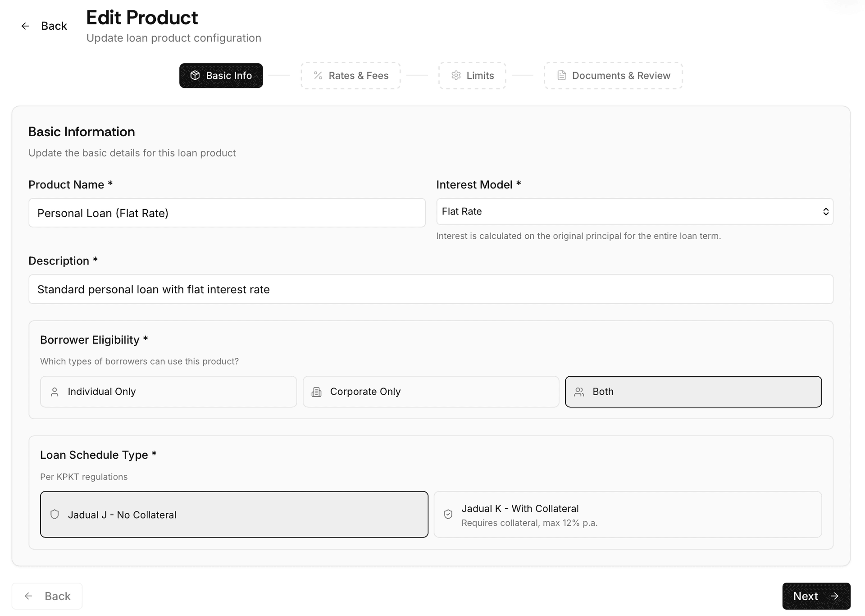Click the Back button at bottom left
Screen dimensions: 865x616
47,596
